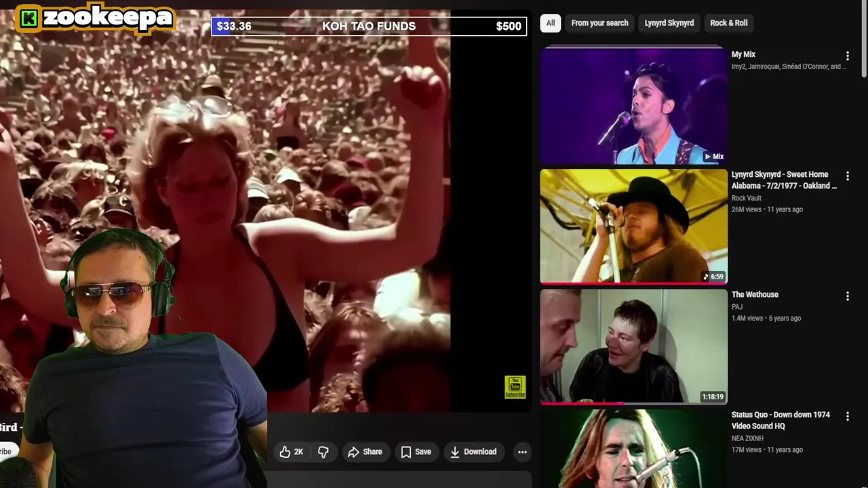Image resolution: width=868 pixels, height=488 pixels.
Task: Share this video
Action: click(x=365, y=452)
